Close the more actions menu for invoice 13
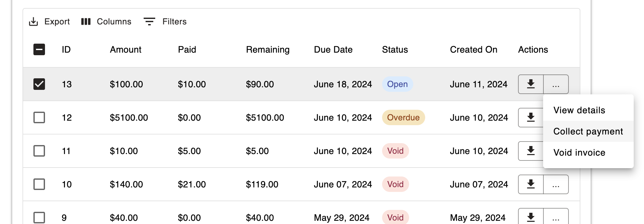 (x=556, y=84)
